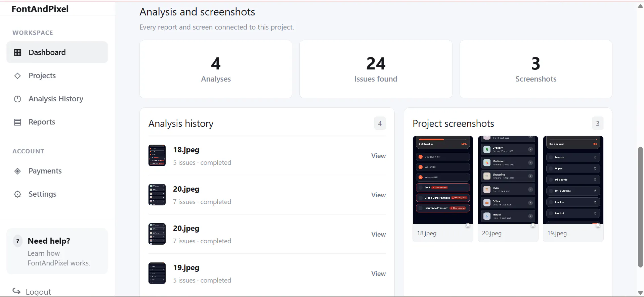This screenshot has width=644, height=297.
Task: Open Analysis History in sidebar
Action: 57,99
